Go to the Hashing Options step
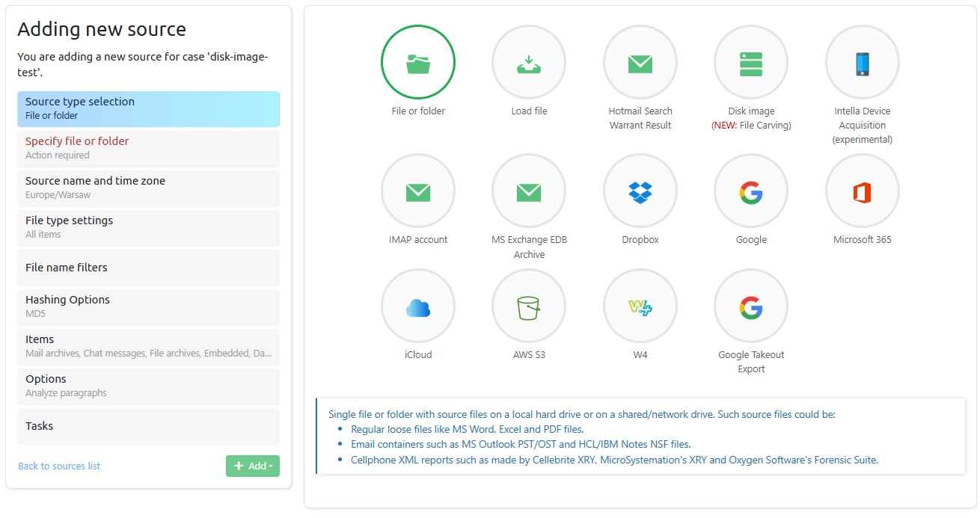 coord(148,307)
